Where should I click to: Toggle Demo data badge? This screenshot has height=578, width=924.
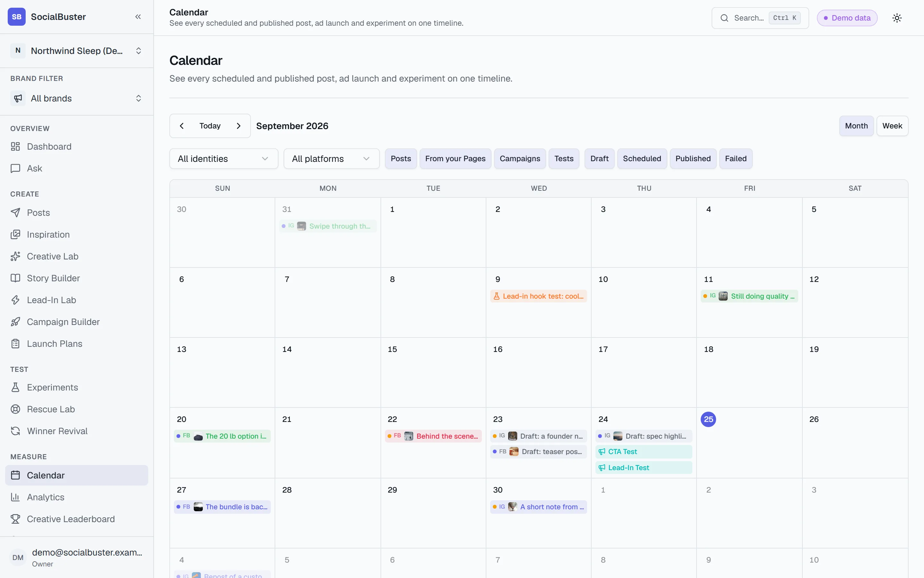(x=847, y=18)
